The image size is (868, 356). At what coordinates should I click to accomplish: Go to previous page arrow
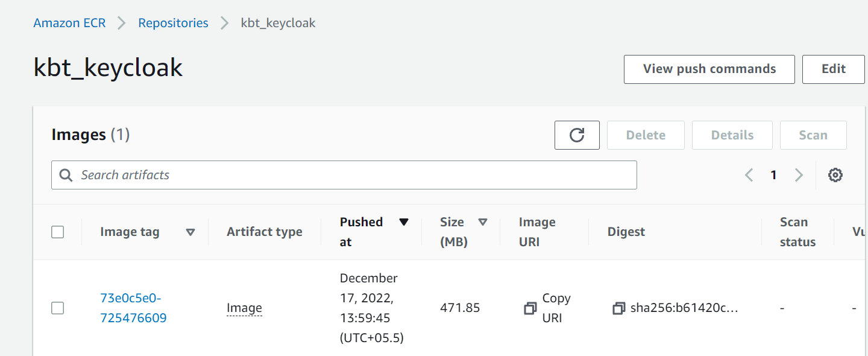749,175
